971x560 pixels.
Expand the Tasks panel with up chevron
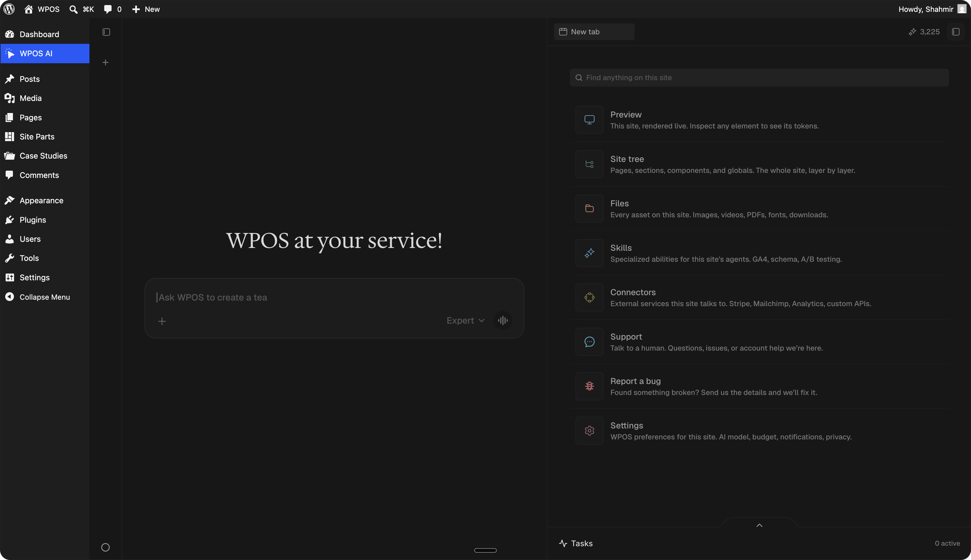[759, 525]
